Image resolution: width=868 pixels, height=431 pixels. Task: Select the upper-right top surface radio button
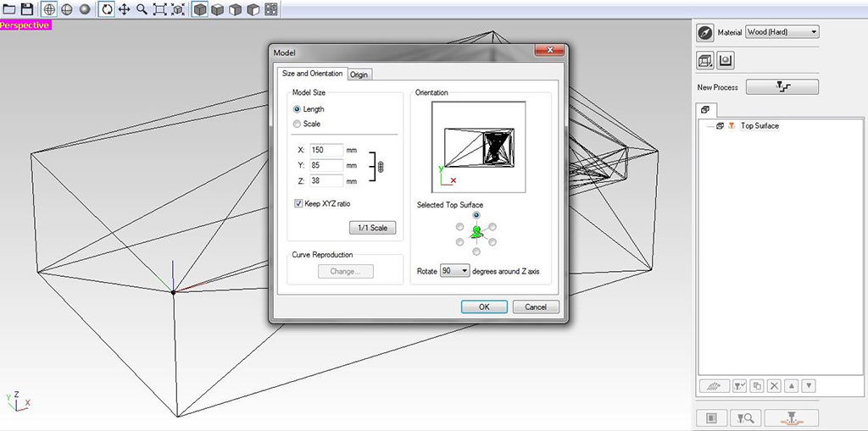click(492, 226)
